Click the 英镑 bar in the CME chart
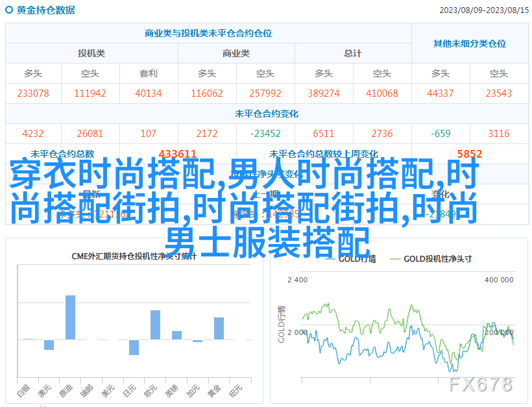 coord(176,335)
